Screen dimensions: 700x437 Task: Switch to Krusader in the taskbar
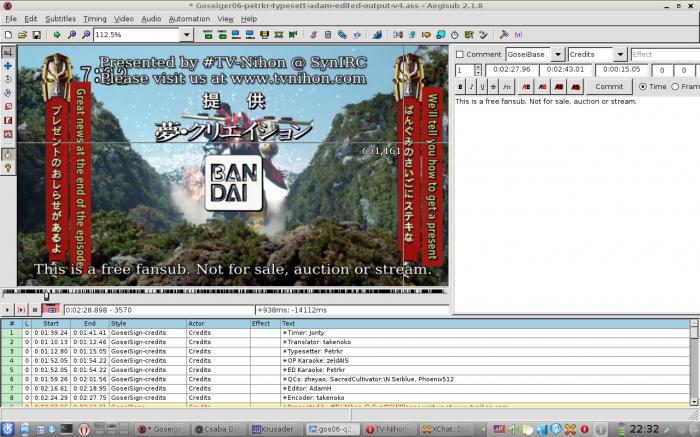(x=274, y=429)
